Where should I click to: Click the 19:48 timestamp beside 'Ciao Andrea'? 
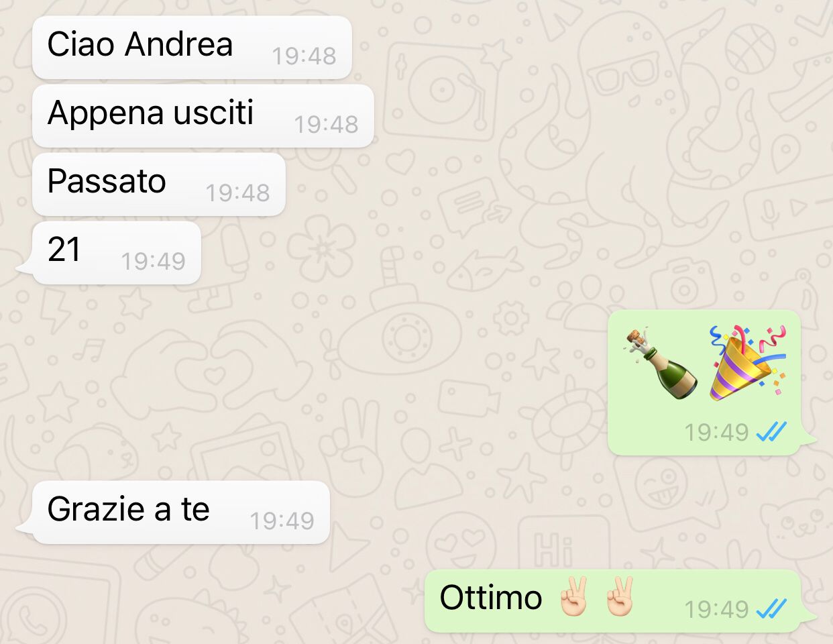tap(304, 56)
